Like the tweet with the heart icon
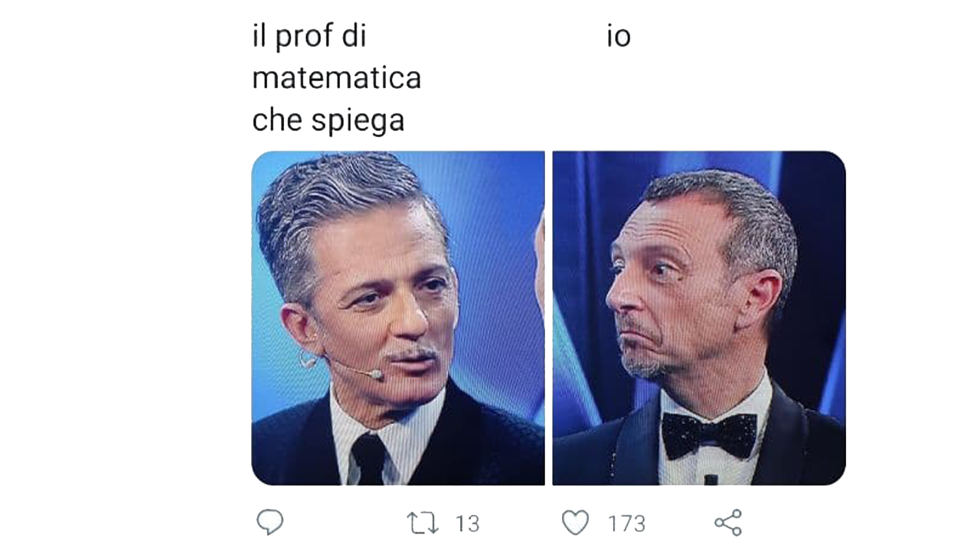 pos(576,523)
